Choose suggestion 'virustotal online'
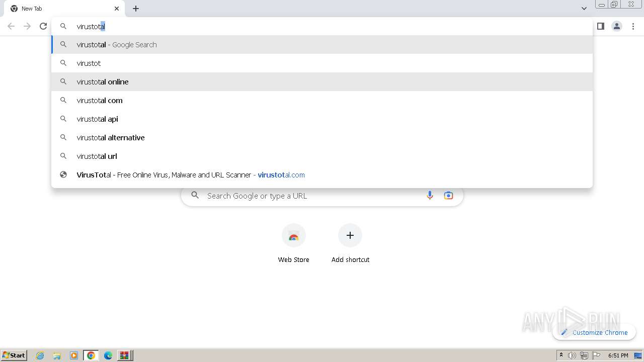Image resolution: width=644 pixels, height=362 pixels. (x=322, y=82)
